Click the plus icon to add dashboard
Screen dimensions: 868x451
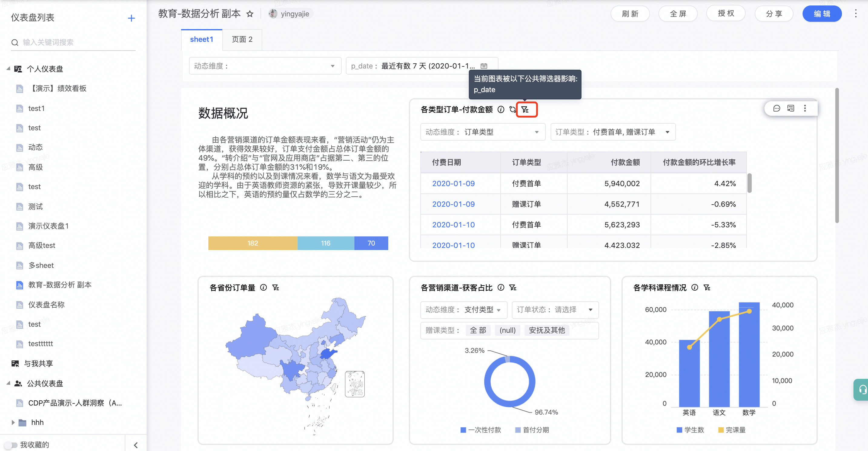131,18
